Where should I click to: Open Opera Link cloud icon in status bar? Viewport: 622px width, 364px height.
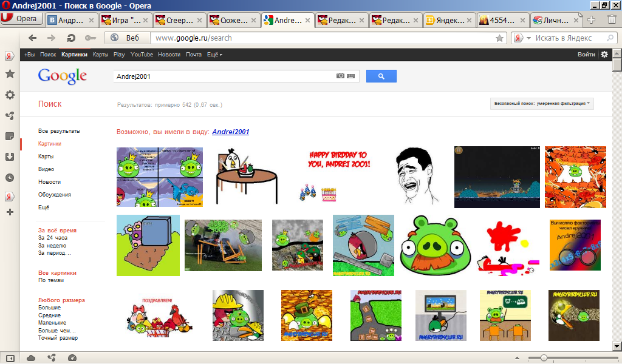[31, 358]
